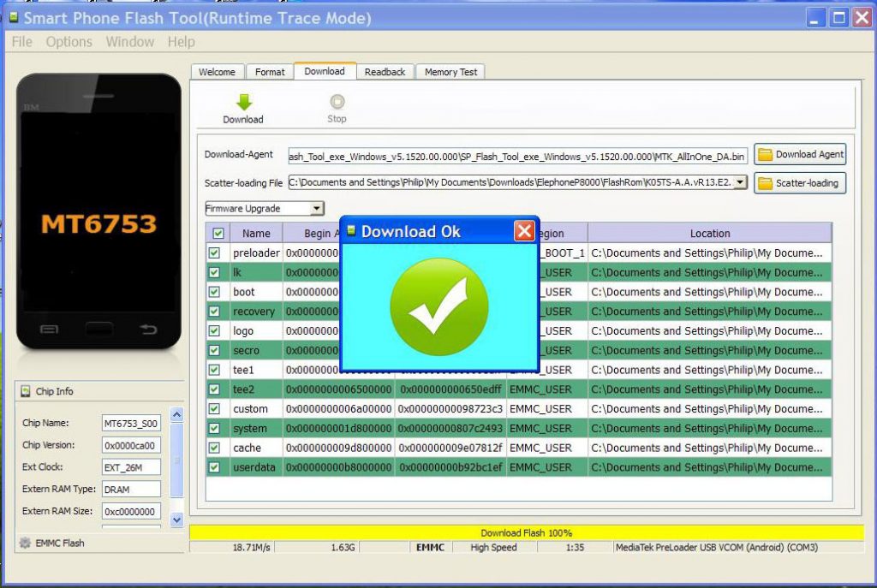877x588 pixels.
Task: Switch to the Memory Test tab
Action: point(450,72)
